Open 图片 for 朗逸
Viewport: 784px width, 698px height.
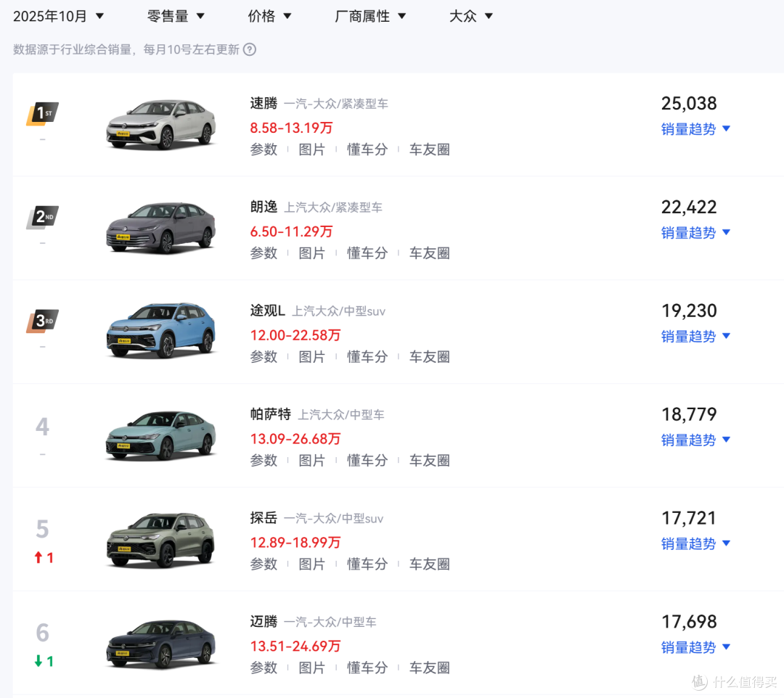pos(311,253)
